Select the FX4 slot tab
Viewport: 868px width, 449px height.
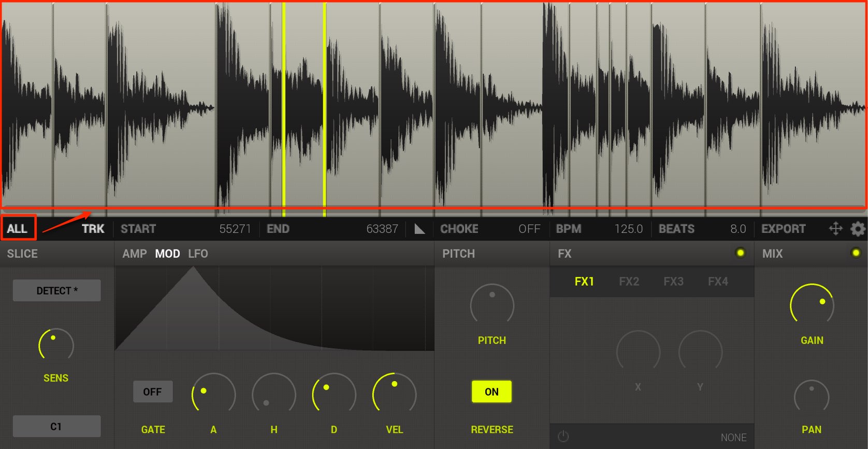(718, 282)
